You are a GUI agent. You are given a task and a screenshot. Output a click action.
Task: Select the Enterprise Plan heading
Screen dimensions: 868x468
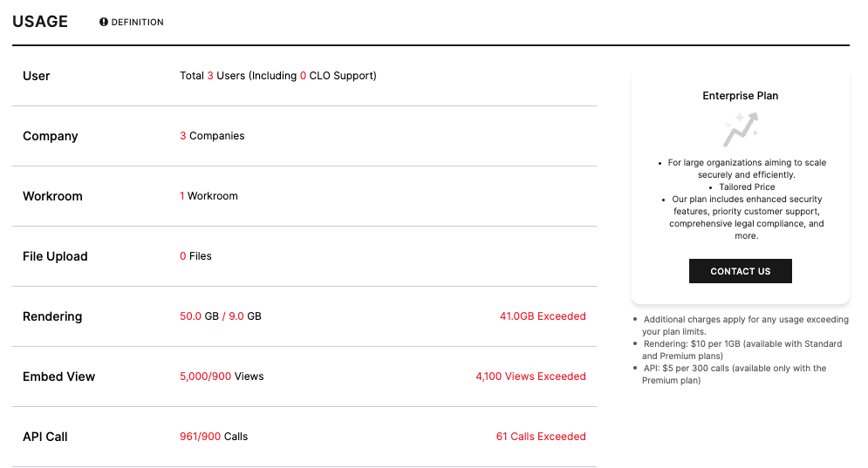click(740, 96)
